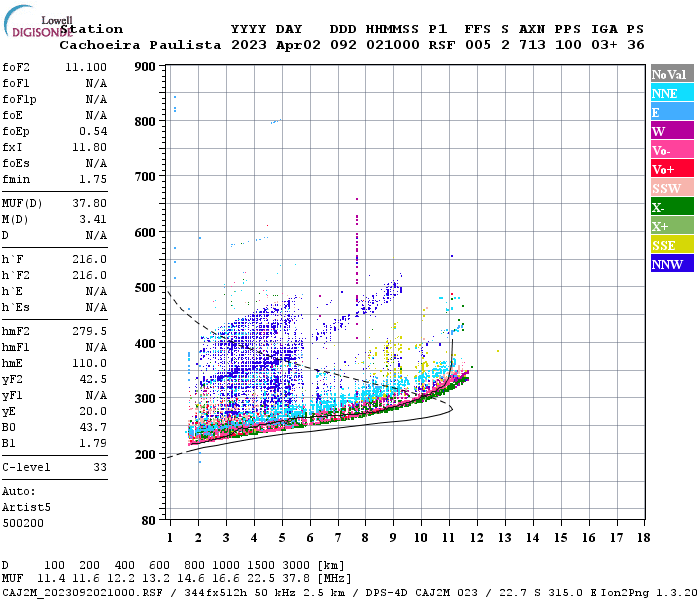The image size is (700, 600).
Task: Click the foF2 value 11.100
Action: coord(86,67)
